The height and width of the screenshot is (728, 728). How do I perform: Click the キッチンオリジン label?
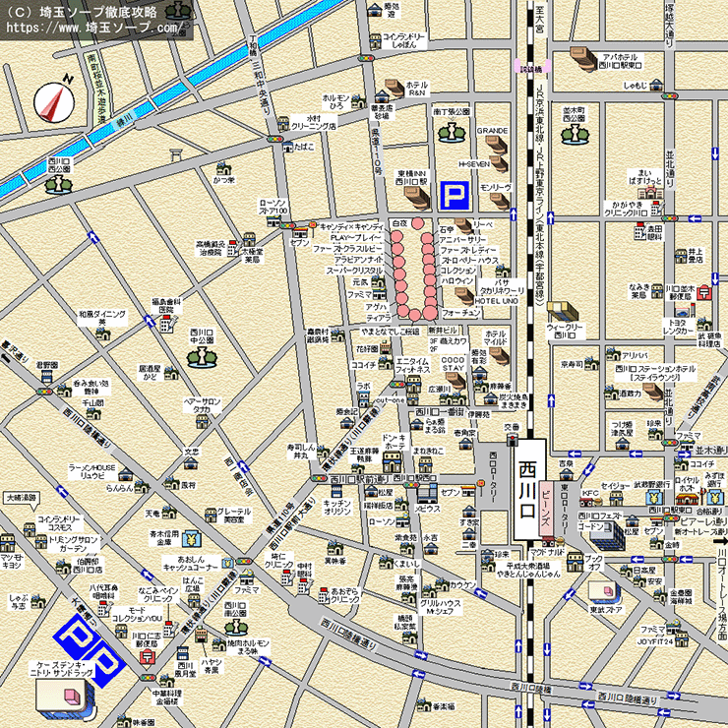[337, 507]
